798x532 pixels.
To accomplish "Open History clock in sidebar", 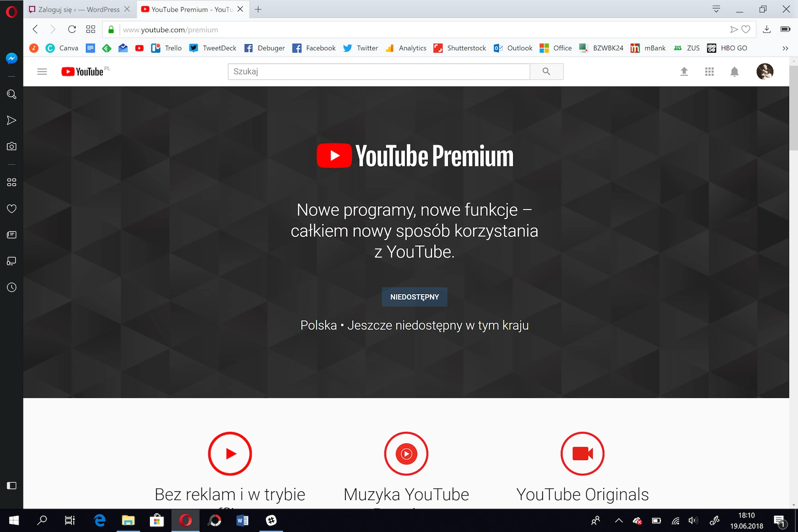I will 12,287.
